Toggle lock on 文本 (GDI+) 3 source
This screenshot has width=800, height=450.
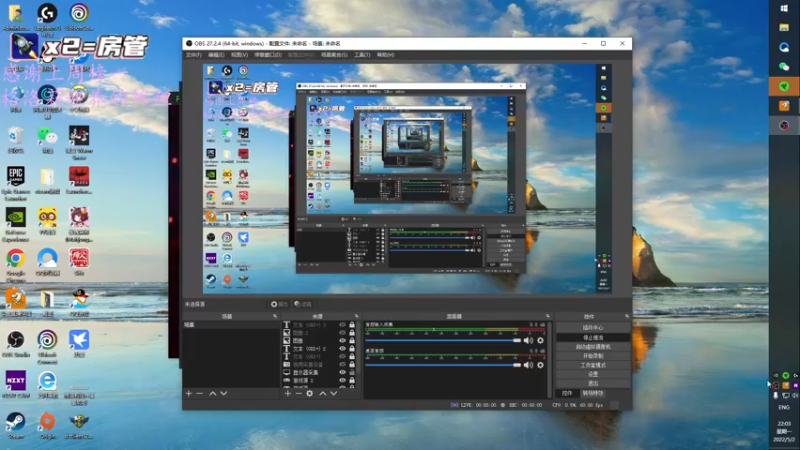(352, 325)
